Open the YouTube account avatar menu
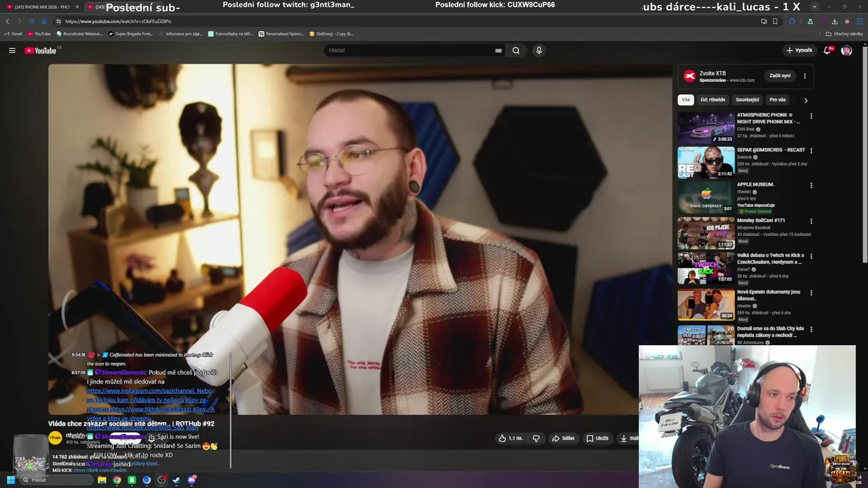Image resolution: width=868 pixels, height=488 pixels. click(846, 50)
